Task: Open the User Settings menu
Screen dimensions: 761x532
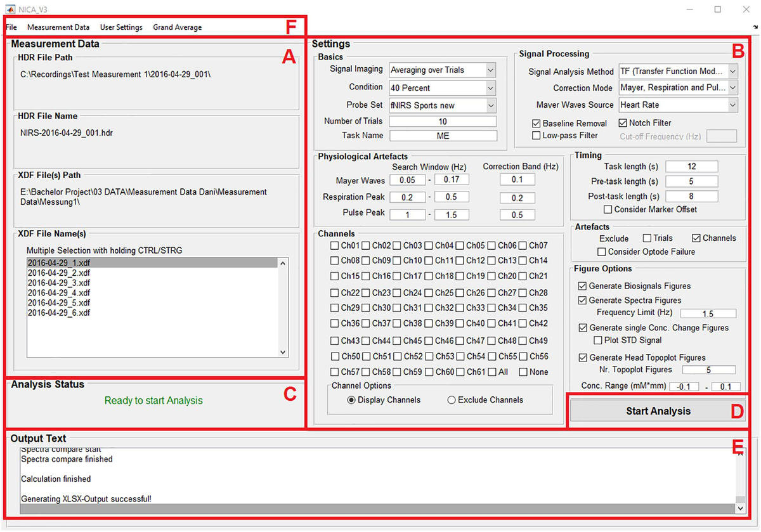Action: [x=121, y=27]
